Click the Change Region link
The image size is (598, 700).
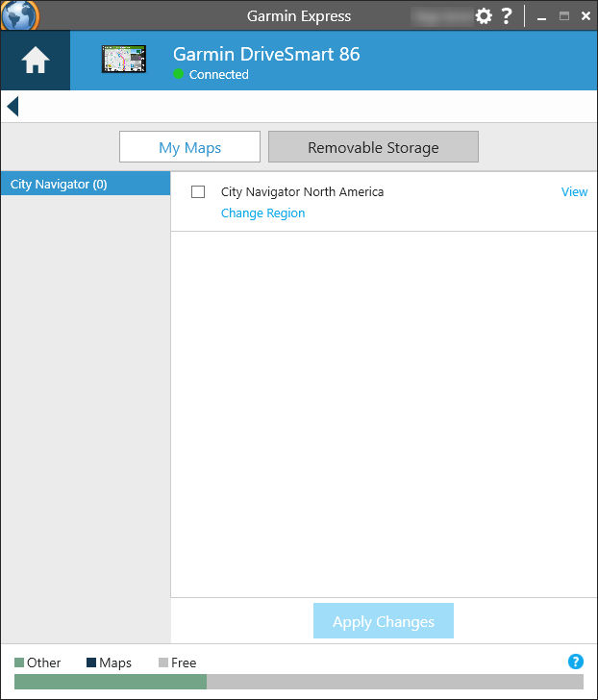tap(262, 212)
